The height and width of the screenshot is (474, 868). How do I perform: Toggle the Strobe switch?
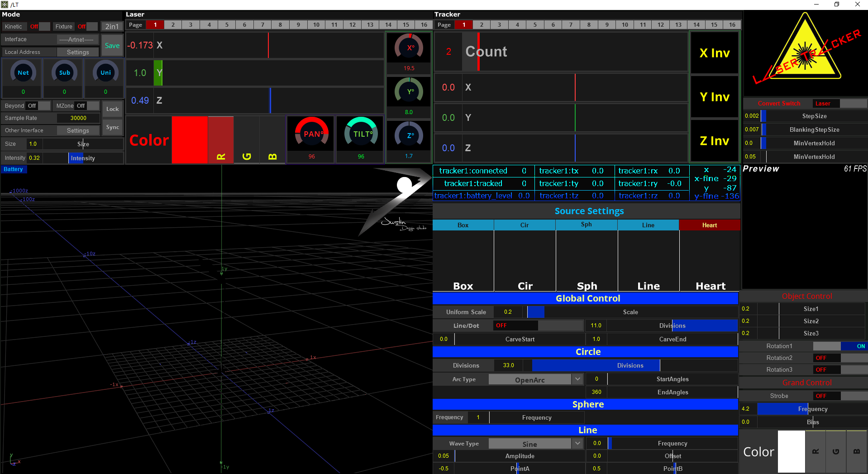click(840, 396)
